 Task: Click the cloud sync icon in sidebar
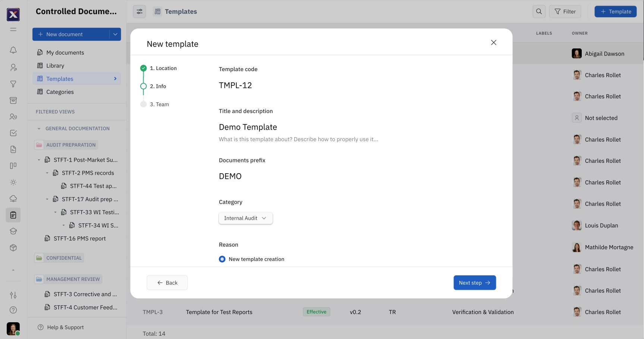coord(13,199)
